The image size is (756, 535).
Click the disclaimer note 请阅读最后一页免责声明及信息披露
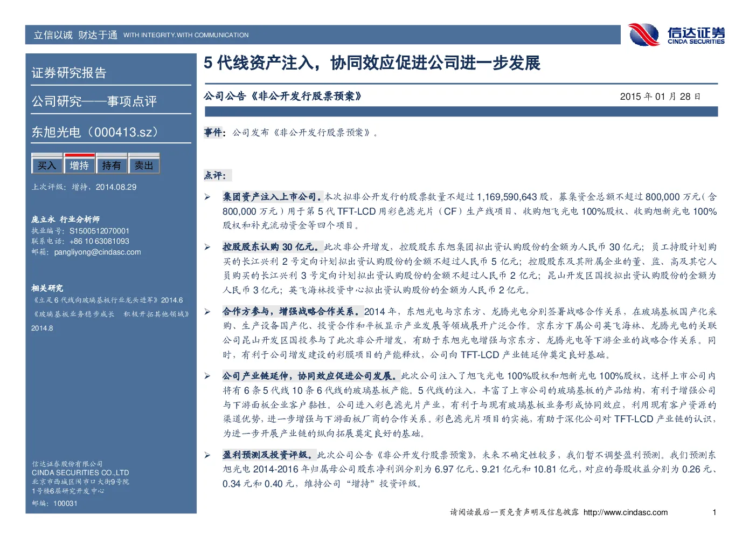click(515, 512)
